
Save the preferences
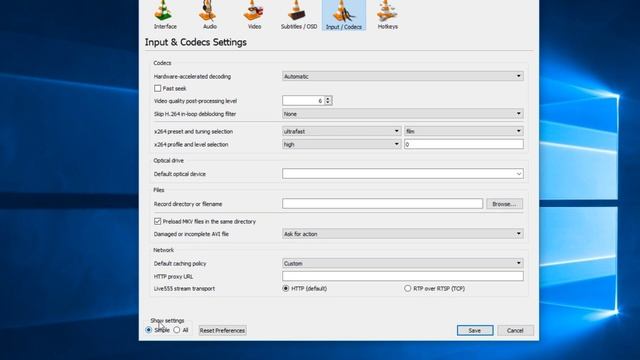tap(475, 330)
